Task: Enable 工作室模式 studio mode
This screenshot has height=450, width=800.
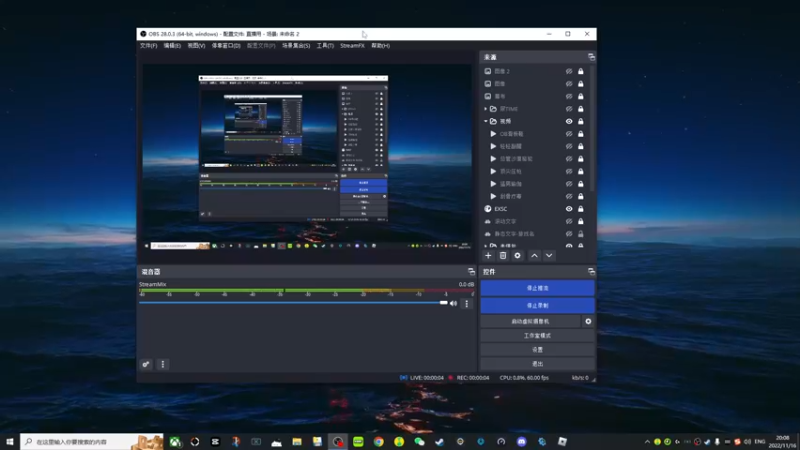Action: click(x=537, y=336)
